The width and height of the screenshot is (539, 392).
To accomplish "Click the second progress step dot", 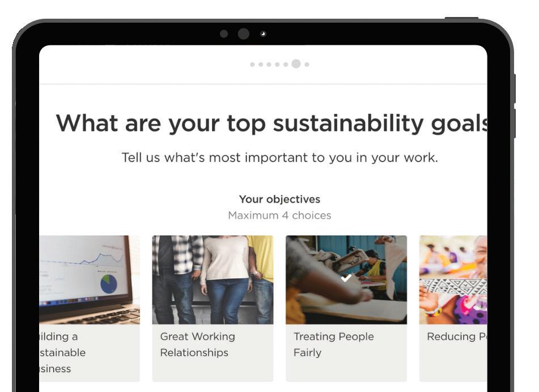I will (x=261, y=65).
